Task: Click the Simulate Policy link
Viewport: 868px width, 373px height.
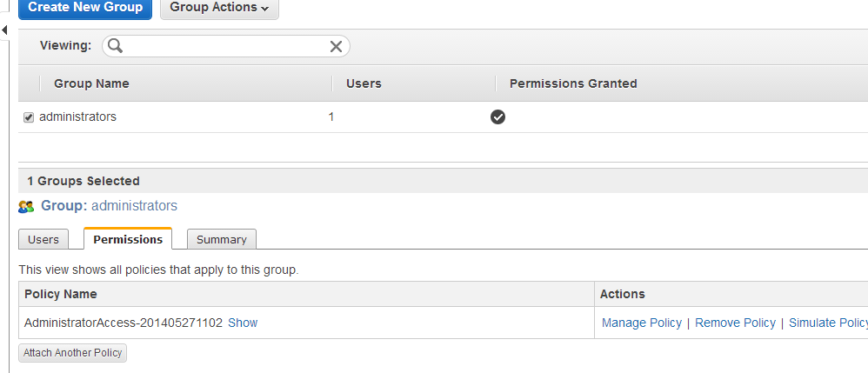Action: [828, 323]
